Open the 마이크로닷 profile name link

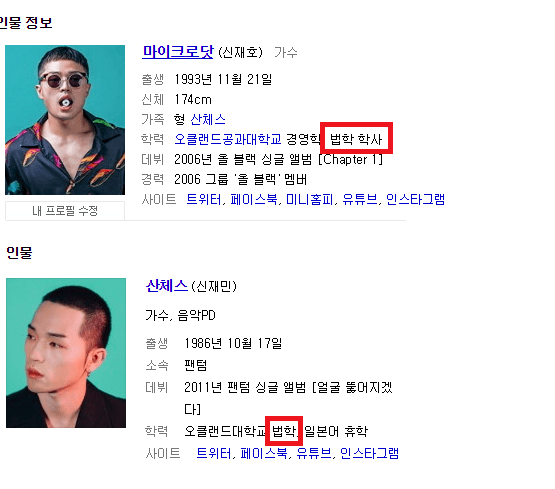point(178,52)
